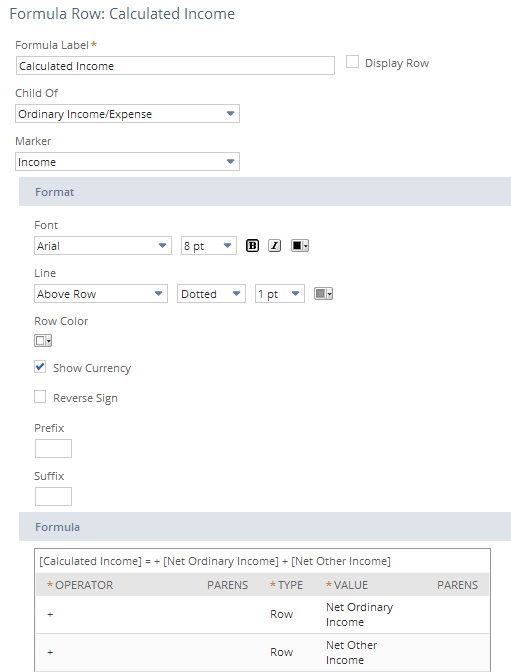Click the plus operator in Net Ordinary Income row

50,615
